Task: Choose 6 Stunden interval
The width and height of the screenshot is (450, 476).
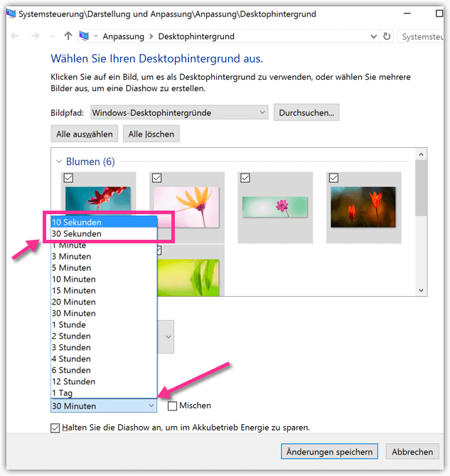Action: tap(104, 371)
